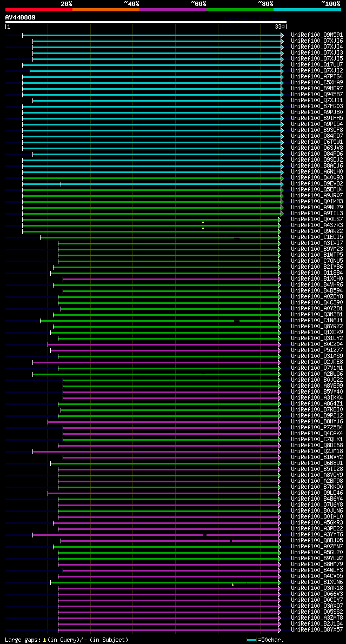The image size is (346, 644).
Task: Select the white AV440889 query ruler bar
Action: click(x=146, y=22)
